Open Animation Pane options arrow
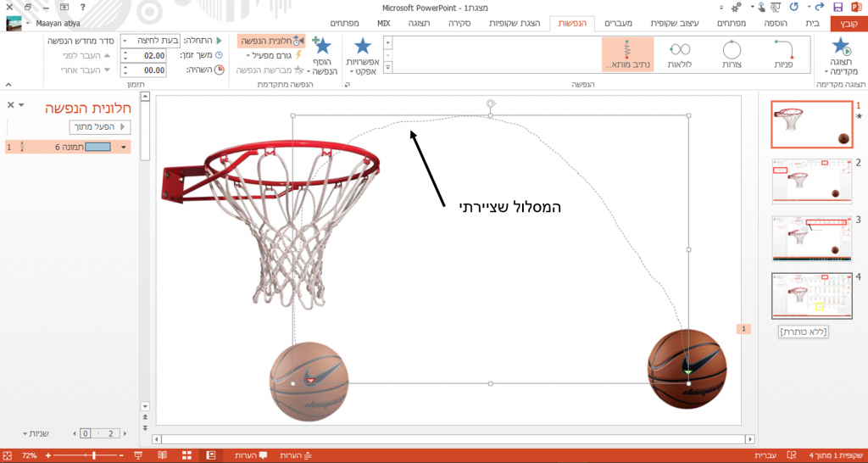The height and width of the screenshot is (463, 868). click(x=21, y=104)
